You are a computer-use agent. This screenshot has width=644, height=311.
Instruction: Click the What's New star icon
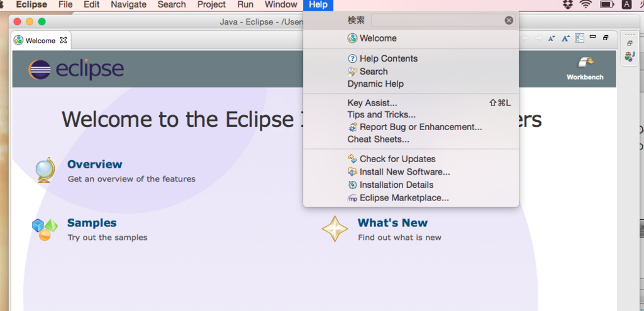click(x=335, y=229)
